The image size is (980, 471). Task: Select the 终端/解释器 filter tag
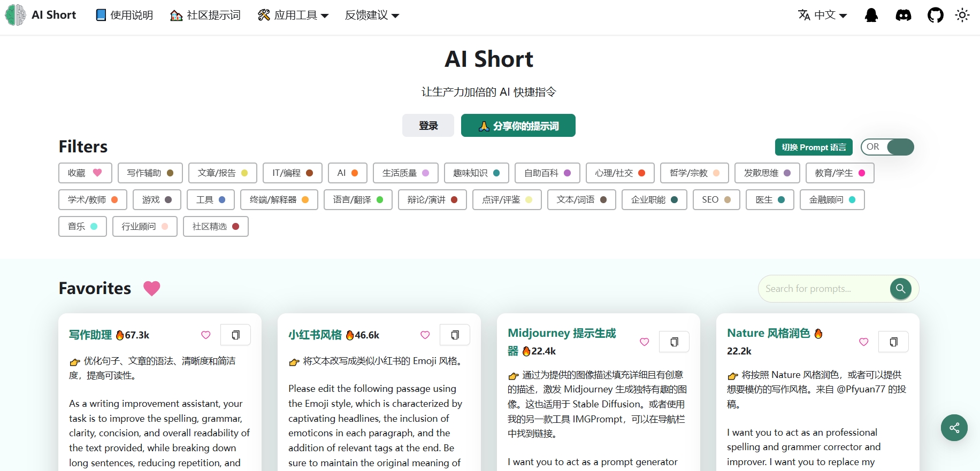(x=279, y=199)
